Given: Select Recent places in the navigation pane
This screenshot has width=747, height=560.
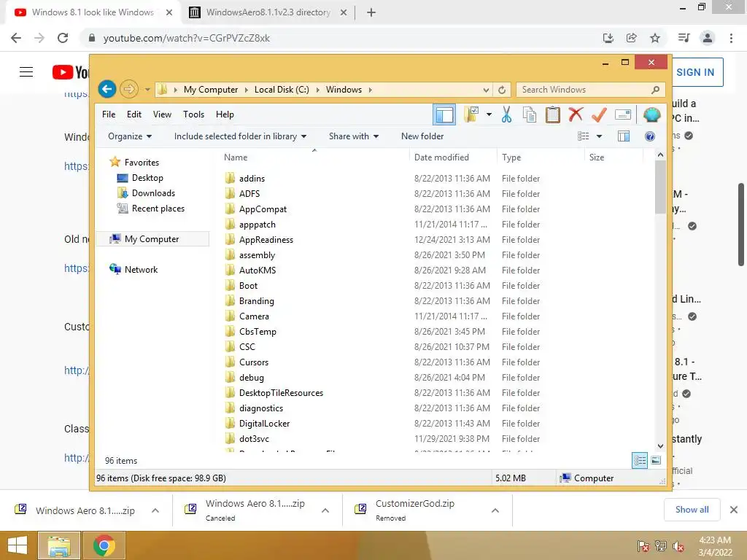Looking at the screenshot, I should 158,208.
